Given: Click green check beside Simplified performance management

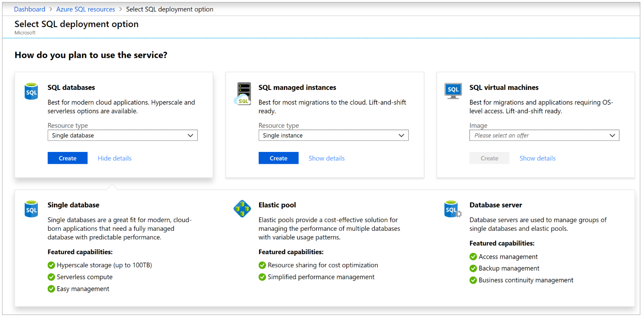Looking at the screenshot, I should [x=262, y=277].
